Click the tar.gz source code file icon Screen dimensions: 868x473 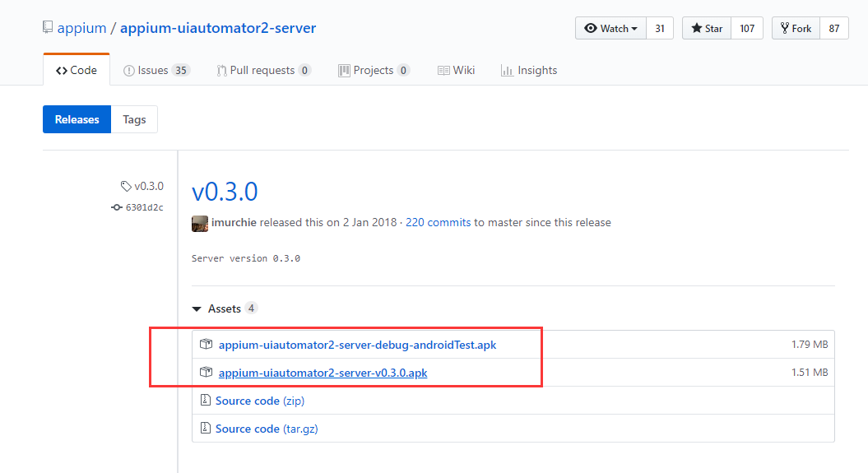[x=206, y=429]
